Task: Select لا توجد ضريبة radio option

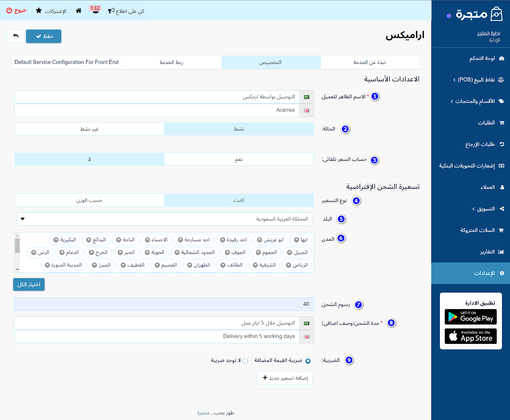Action: click(x=245, y=361)
